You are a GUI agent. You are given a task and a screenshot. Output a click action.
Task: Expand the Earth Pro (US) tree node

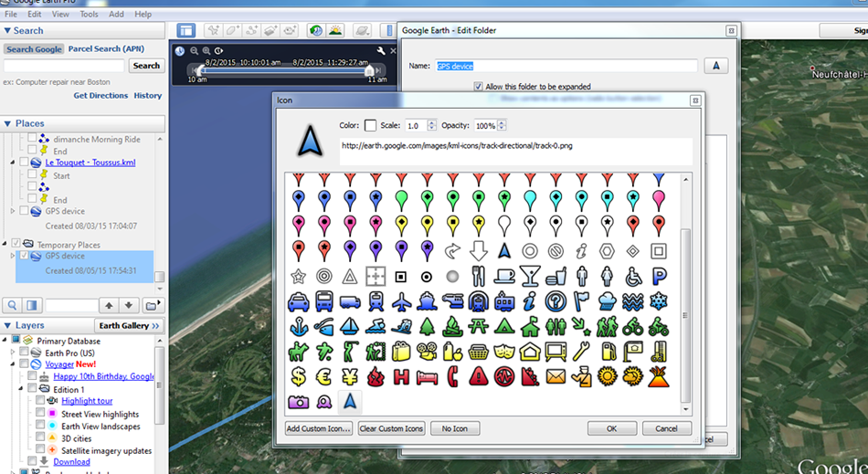tap(13, 353)
